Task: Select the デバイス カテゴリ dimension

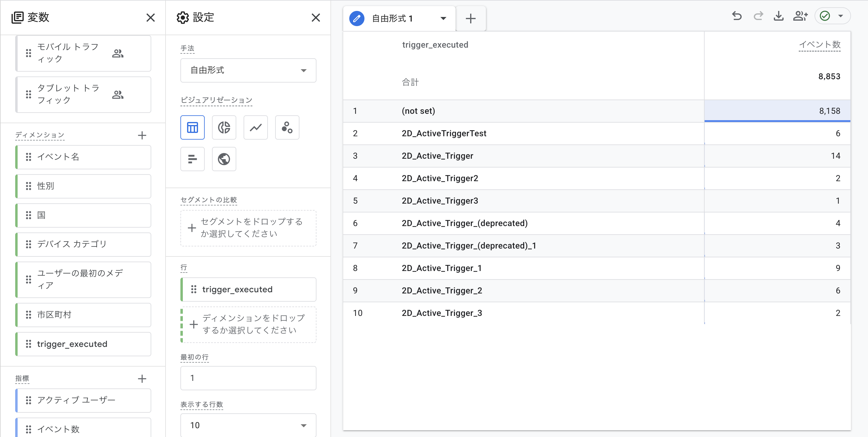Action: [x=83, y=244]
